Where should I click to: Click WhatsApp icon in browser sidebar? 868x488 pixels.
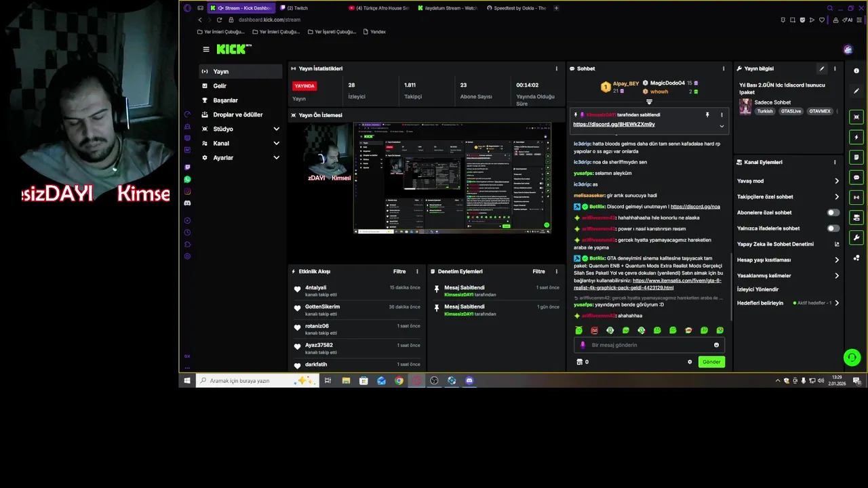coord(187,180)
